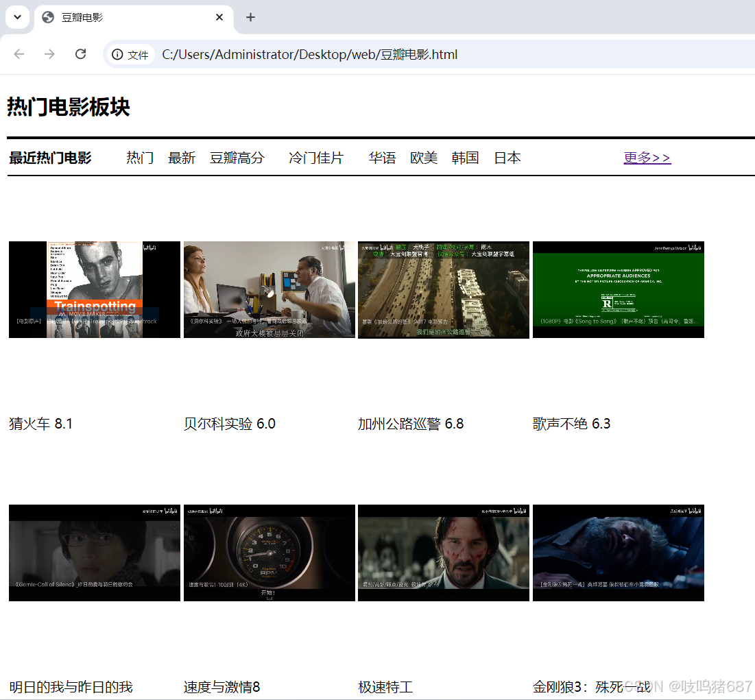This screenshot has width=755, height=700.
Task: Click the 明日的我与昨日的我 title text
Action: pyautogui.click(x=71, y=687)
